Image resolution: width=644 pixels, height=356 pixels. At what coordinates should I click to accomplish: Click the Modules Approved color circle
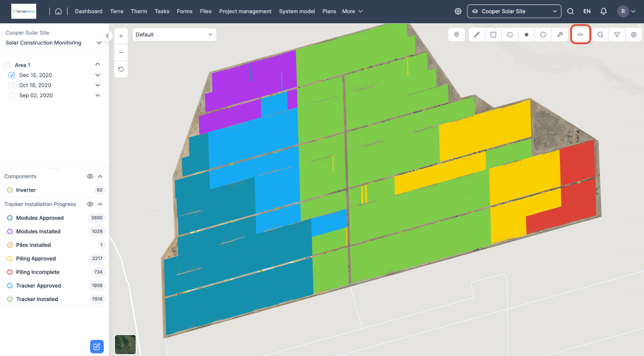click(x=10, y=218)
